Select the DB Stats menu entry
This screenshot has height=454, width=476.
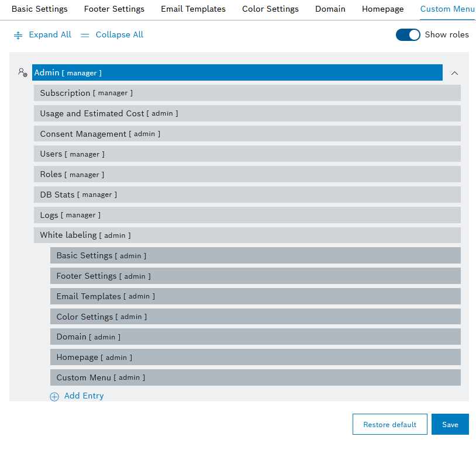(x=247, y=195)
